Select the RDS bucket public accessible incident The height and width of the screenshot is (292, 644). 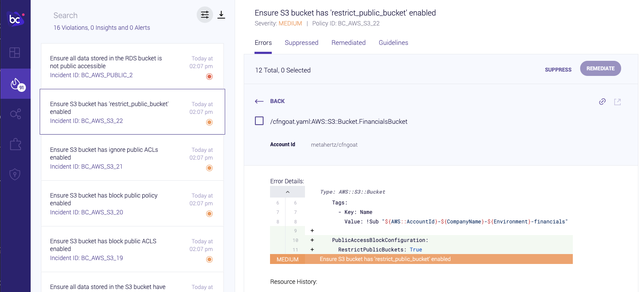coord(132,66)
